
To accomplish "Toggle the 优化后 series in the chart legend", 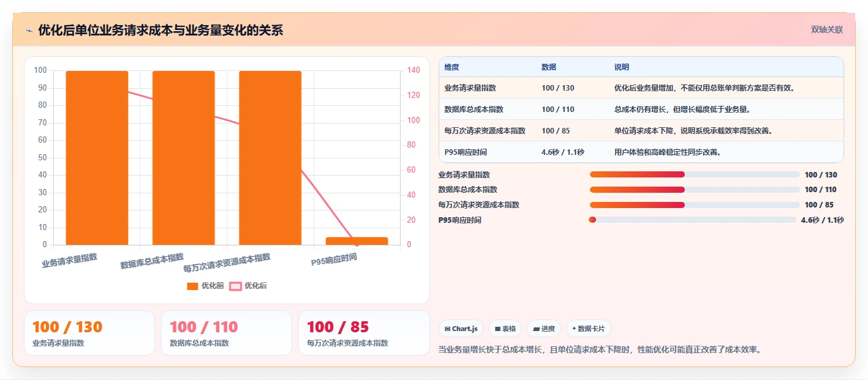I will coord(248,286).
